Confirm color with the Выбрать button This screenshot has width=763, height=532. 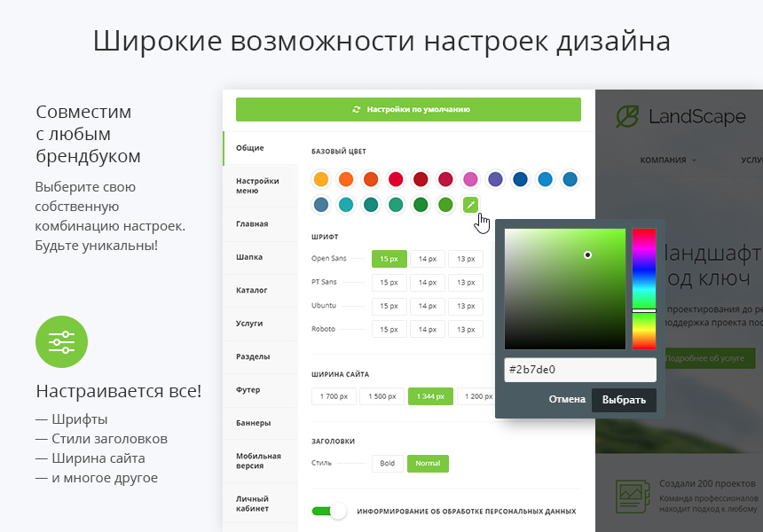[x=624, y=400]
